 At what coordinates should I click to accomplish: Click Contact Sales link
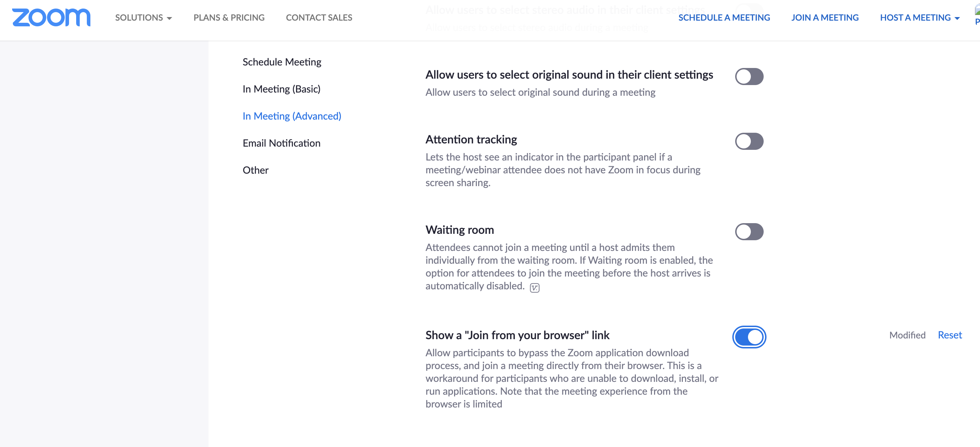point(319,17)
